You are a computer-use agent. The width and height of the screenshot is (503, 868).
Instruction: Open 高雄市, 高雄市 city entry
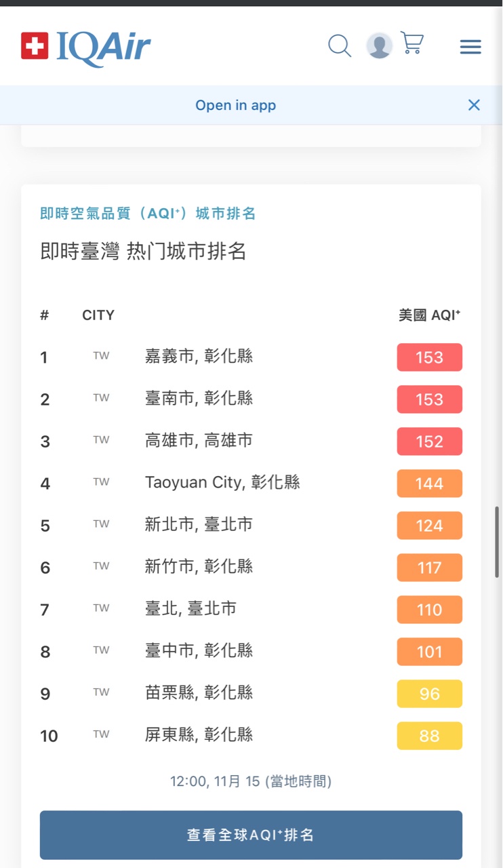[x=199, y=440]
